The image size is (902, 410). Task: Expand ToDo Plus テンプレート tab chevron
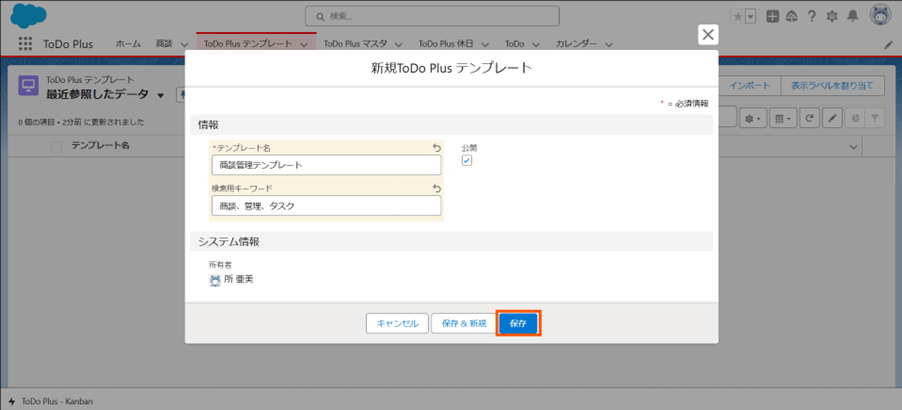point(304,44)
